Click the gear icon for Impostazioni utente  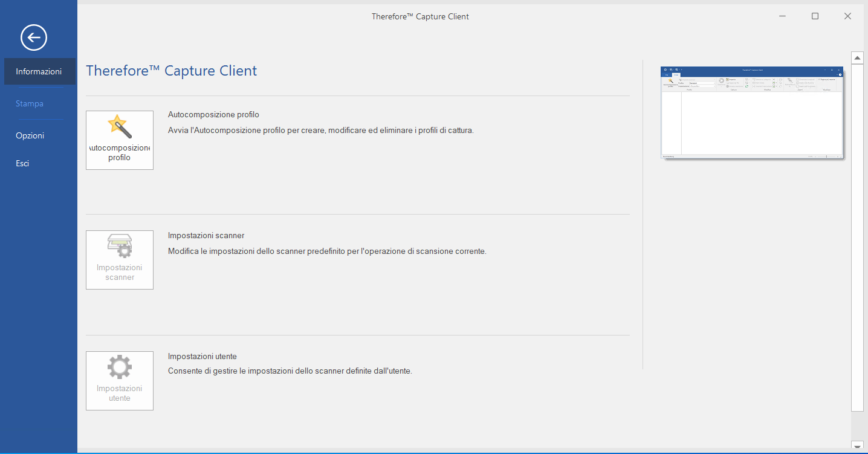coord(119,367)
